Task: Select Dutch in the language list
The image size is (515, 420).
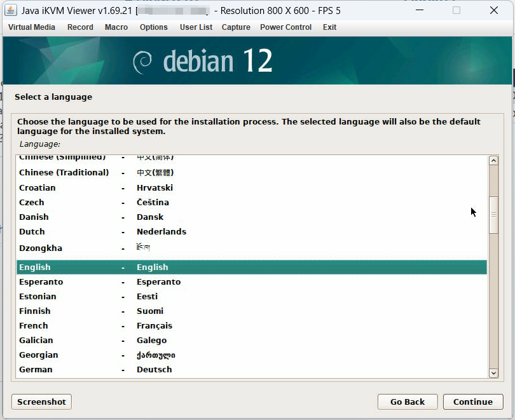Action: coord(252,232)
